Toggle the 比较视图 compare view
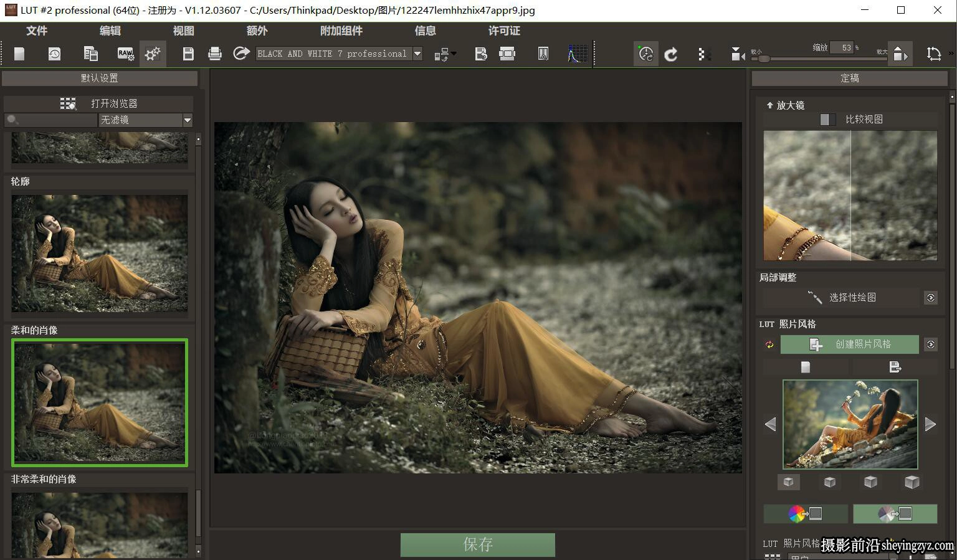957x560 pixels. pos(851,119)
